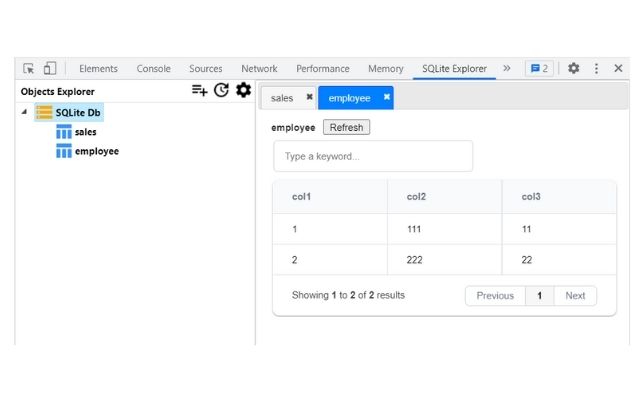The height and width of the screenshot is (400, 640).
Task: Click the issues counter badge
Action: tap(540, 69)
